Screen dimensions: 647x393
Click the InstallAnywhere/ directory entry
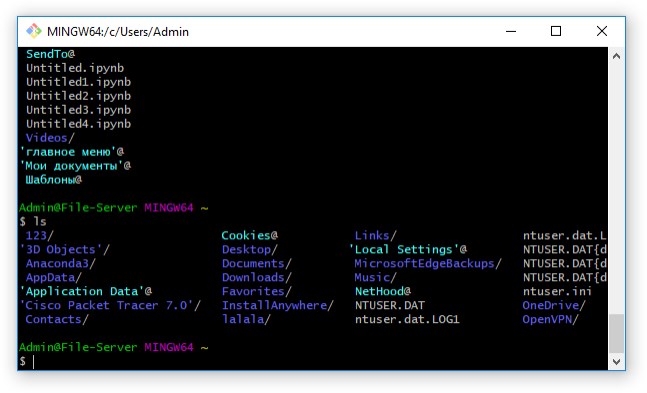[278, 305]
